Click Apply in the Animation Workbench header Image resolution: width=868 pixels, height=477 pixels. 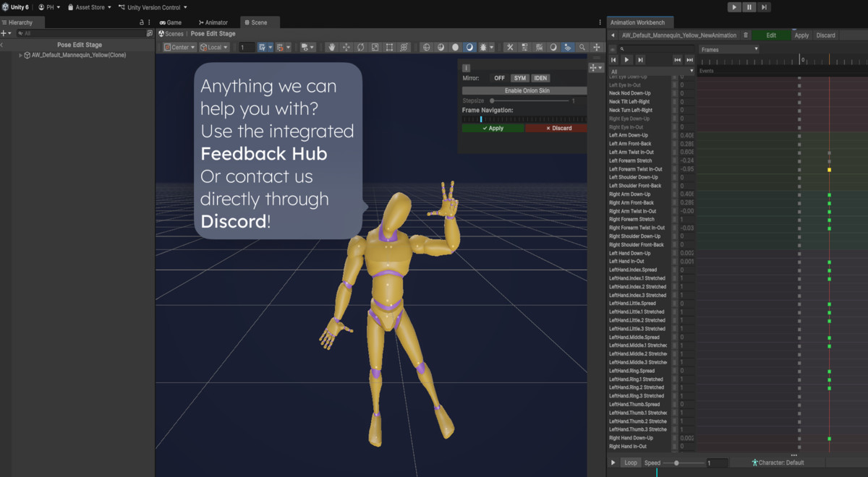coord(801,35)
